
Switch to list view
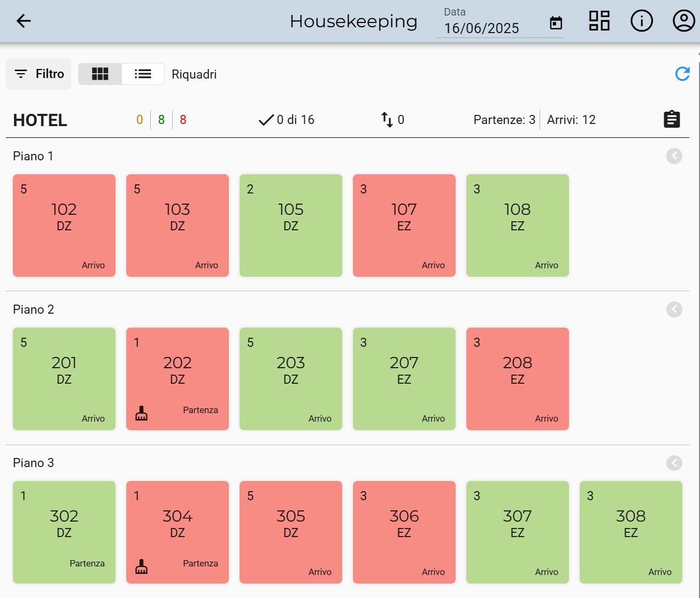[143, 74]
